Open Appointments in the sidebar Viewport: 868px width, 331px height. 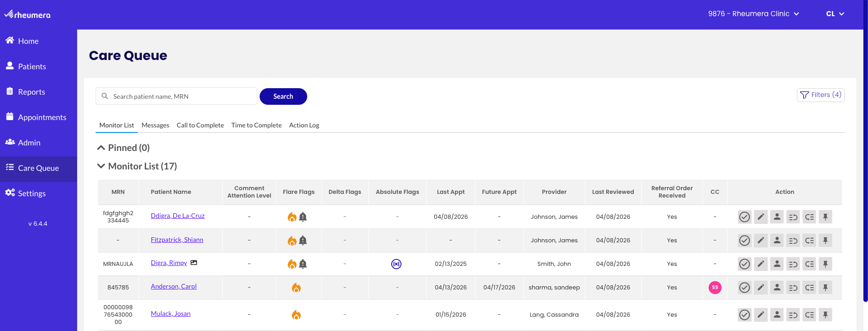pos(38,117)
